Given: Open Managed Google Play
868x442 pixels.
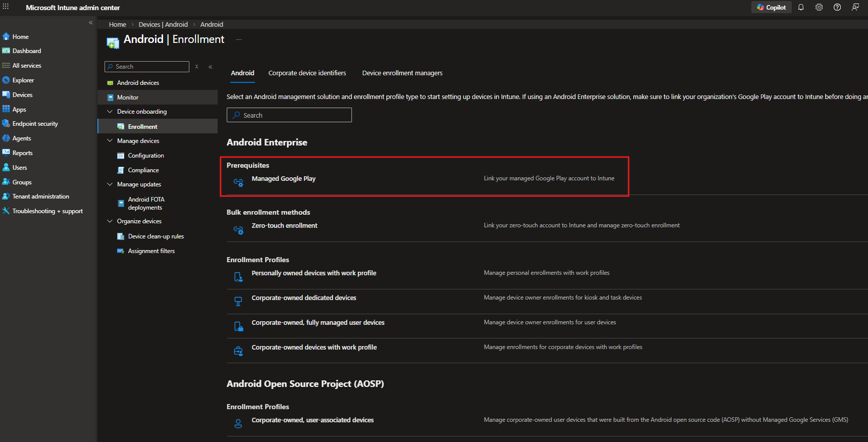Looking at the screenshot, I should [283, 179].
